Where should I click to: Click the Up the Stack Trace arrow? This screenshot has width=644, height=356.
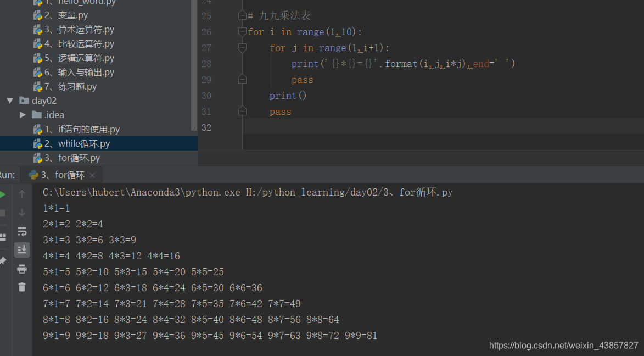tap(22, 193)
